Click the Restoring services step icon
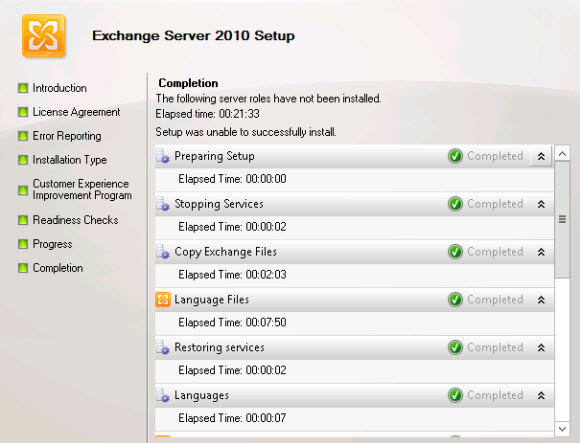This screenshot has height=443, width=580. pyautogui.click(x=163, y=347)
